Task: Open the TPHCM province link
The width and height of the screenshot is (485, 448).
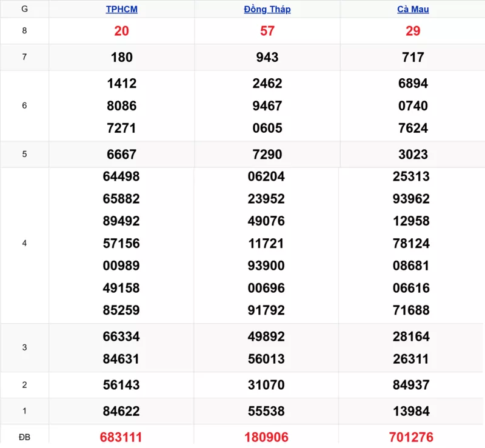Action: point(121,9)
